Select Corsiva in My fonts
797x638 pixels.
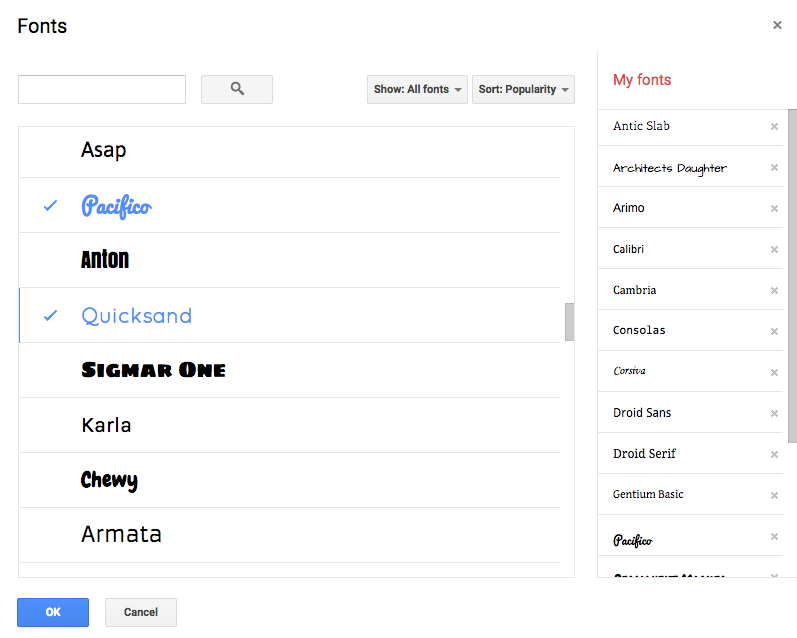pyautogui.click(x=629, y=371)
